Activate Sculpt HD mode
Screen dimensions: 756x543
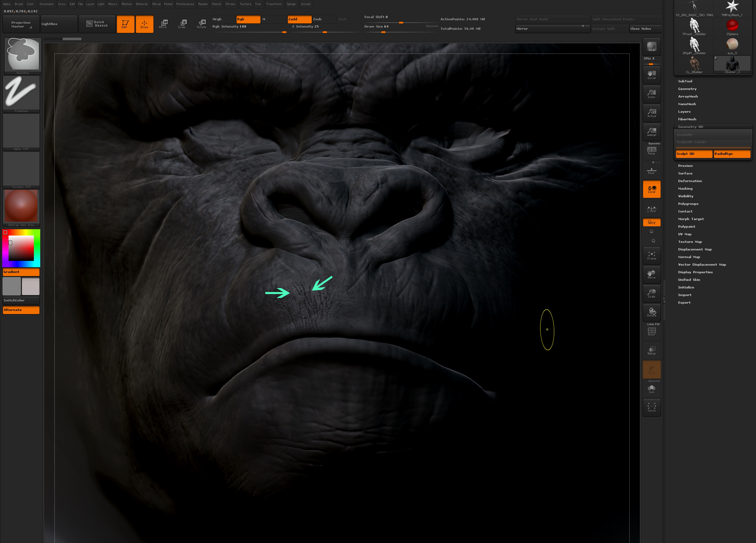click(694, 154)
